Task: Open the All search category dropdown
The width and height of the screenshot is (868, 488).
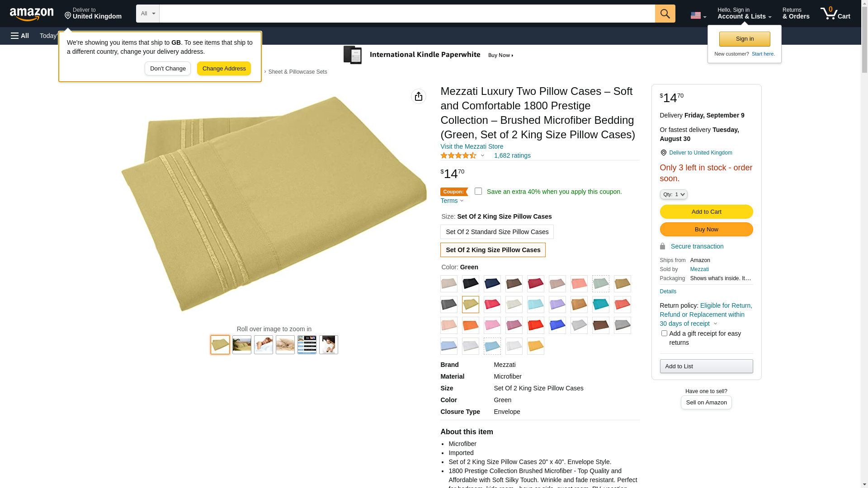Action: click(x=148, y=14)
